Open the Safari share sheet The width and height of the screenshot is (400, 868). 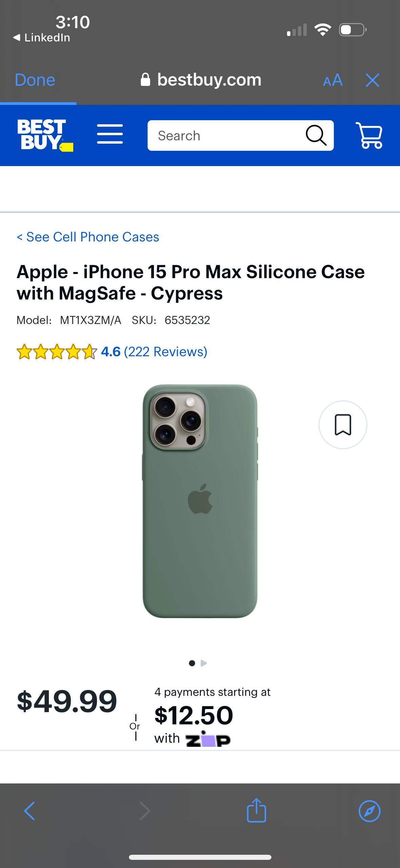[256, 811]
